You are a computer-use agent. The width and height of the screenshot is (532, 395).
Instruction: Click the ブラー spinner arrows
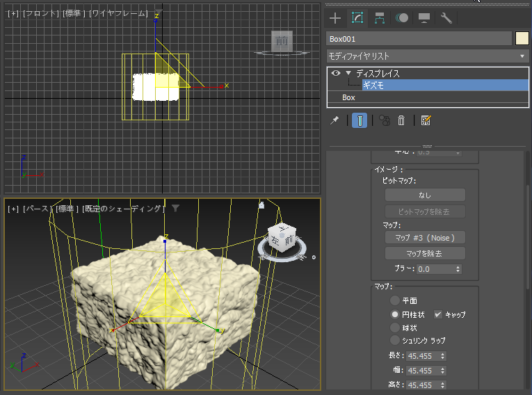point(458,269)
